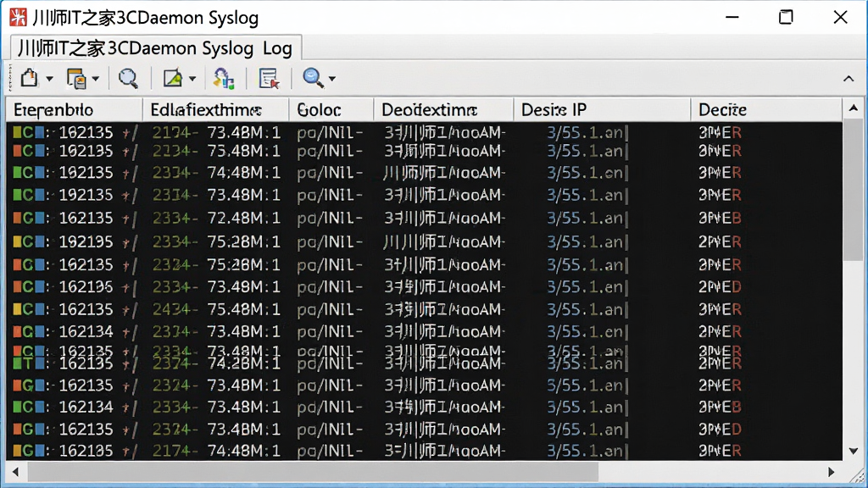Select the log cell '2174- 74:48M:1'
This screenshot has width=868, height=488.
click(x=216, y=451)
